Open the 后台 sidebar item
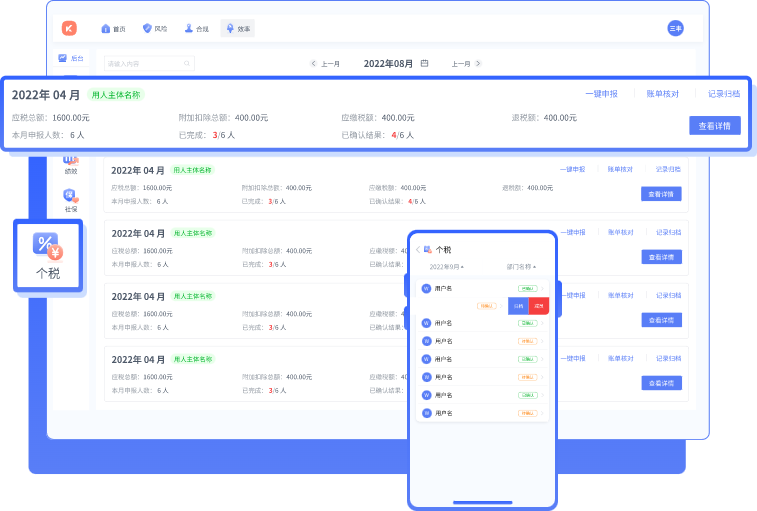This screenshot has width=757, height=511. (x=71, y=58)
